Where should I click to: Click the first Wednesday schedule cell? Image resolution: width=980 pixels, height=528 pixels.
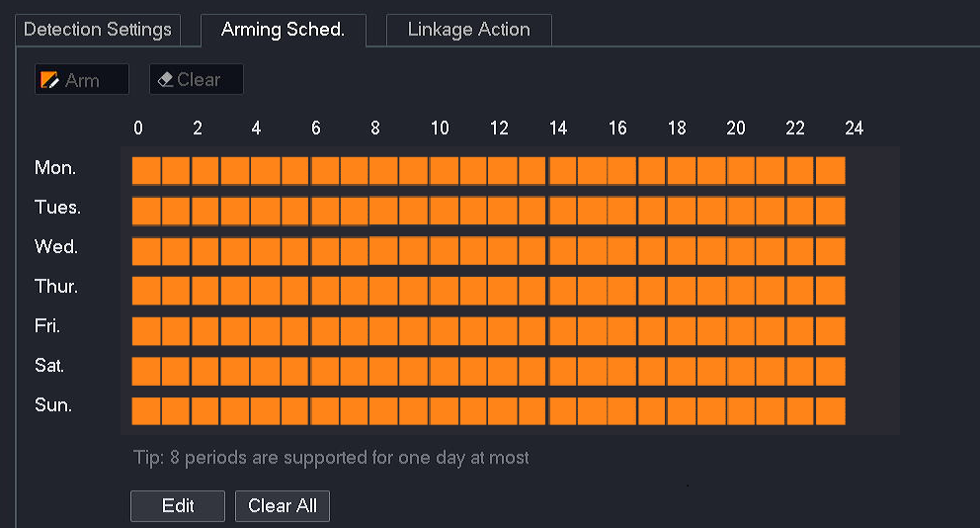point(146,251)
